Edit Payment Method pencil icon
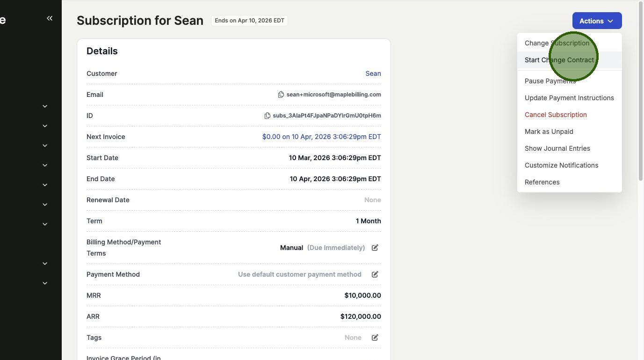The height and width of the screenshot is (360, 644). click(x=375, y=274)
